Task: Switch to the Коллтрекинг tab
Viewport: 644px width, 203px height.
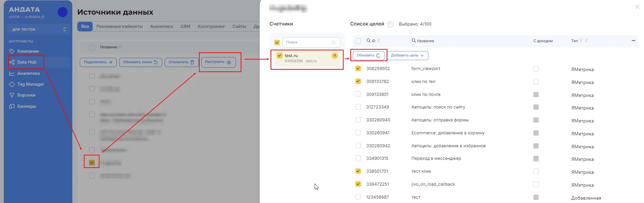Action: click(x=211, y=27)
